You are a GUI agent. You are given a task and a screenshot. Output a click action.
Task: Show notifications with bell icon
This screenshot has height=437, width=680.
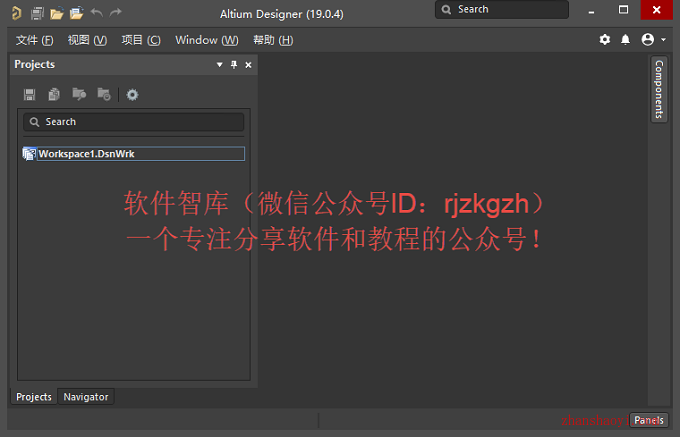point(625,40)
